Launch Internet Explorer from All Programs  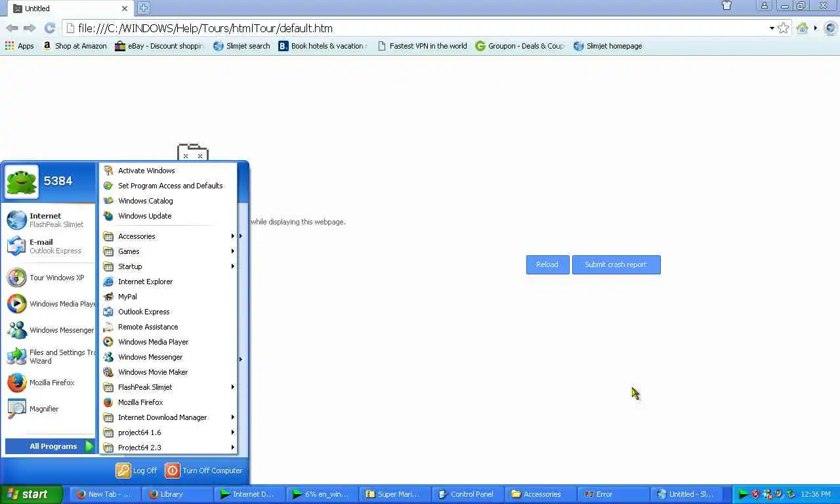[168, 282]
